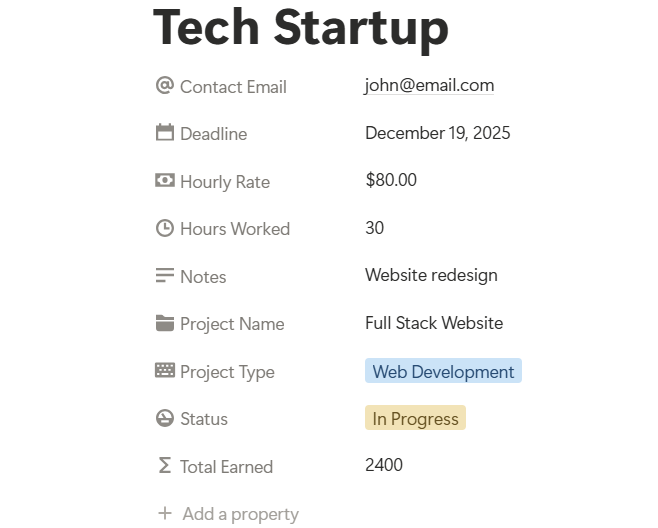Click the status circle icon beside Status

coord(165,418)
